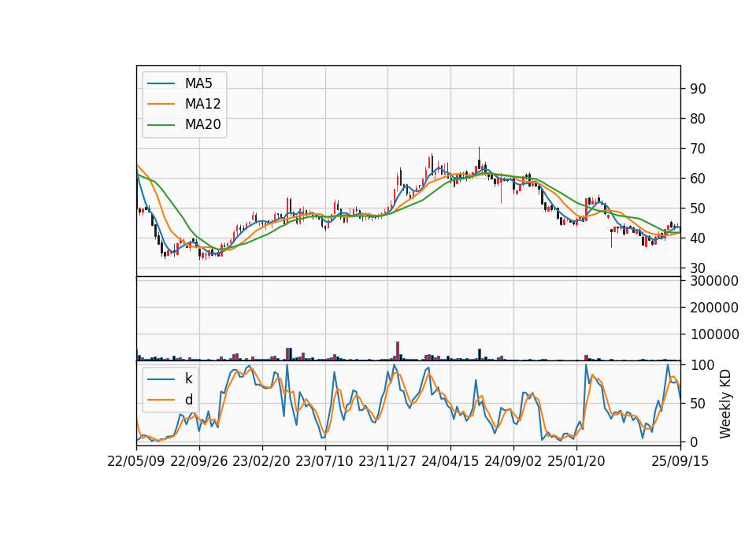
Task: Click the price axis value 40
Action: click(x=698, y=238)
